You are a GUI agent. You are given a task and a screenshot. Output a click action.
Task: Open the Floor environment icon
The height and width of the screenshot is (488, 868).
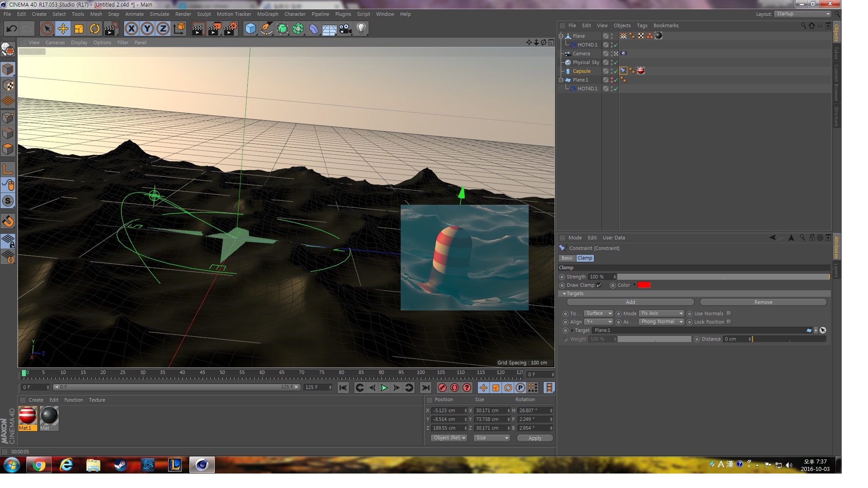329,29
